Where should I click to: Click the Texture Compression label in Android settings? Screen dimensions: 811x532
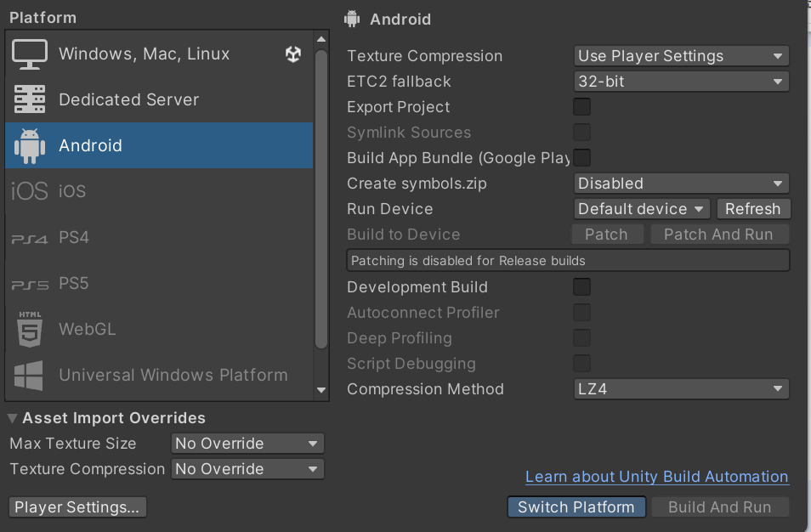click(x=425, y=56)
